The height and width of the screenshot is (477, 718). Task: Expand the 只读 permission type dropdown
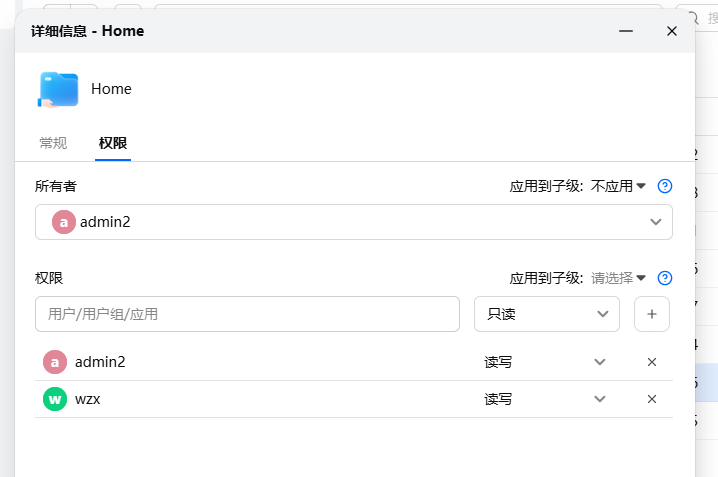(x=547, y=314)
